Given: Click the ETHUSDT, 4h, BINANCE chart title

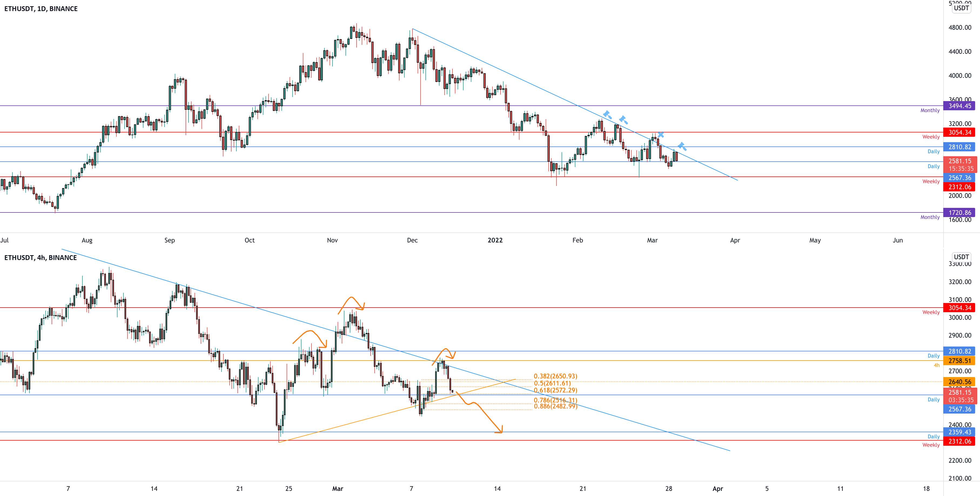Looking at the screenshot, I should coord(40,258).
